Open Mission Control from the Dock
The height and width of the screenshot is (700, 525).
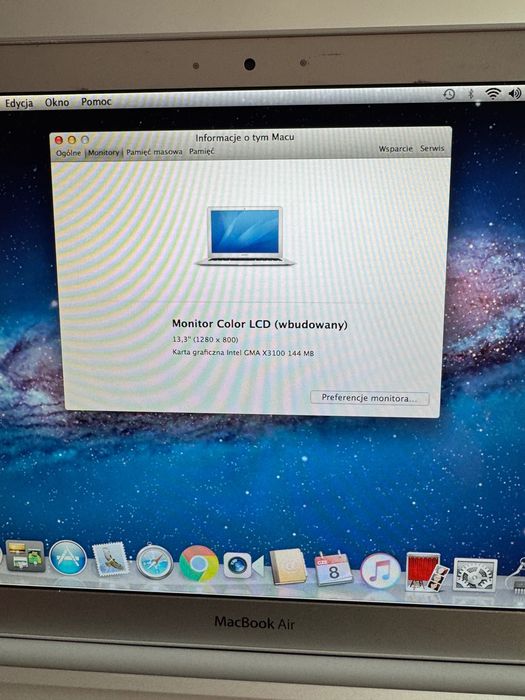[x=25, y=556]
